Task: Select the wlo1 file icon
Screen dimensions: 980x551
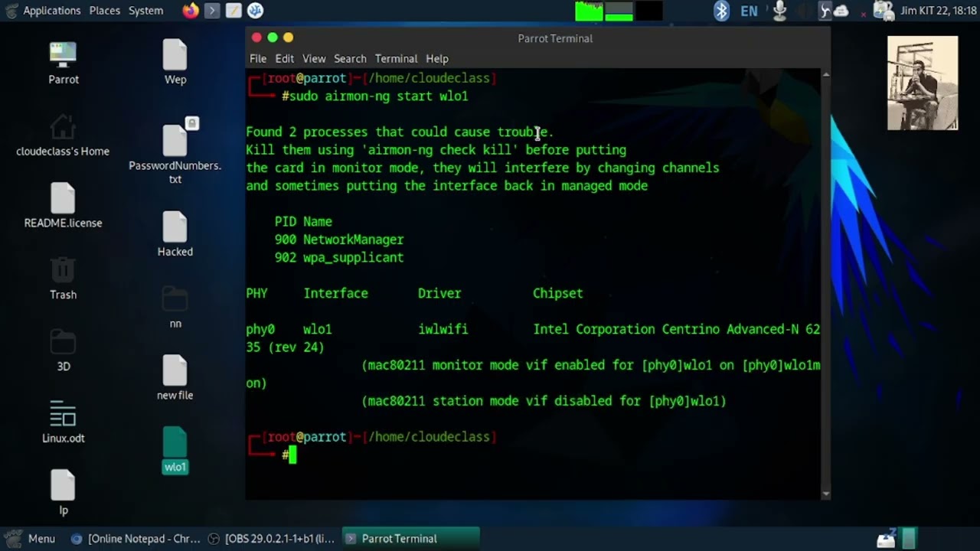Action: coord(175,450)
